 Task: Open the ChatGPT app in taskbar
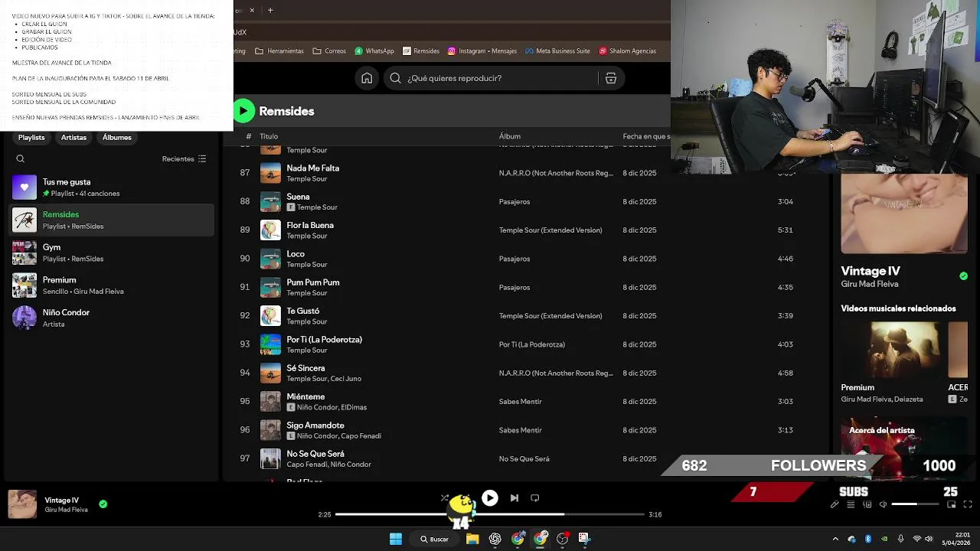pos(495,539)
